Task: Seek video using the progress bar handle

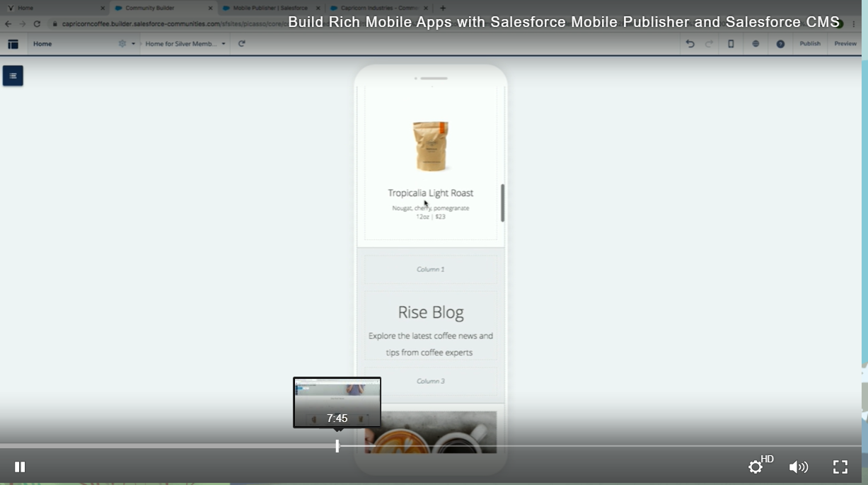Action: pos(337,445)
